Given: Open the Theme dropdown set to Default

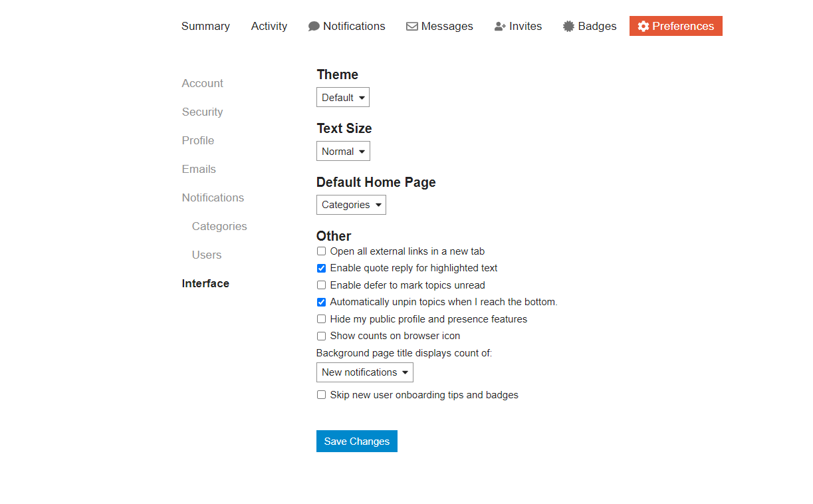Looking at the screenshot, I should [343, 97].
